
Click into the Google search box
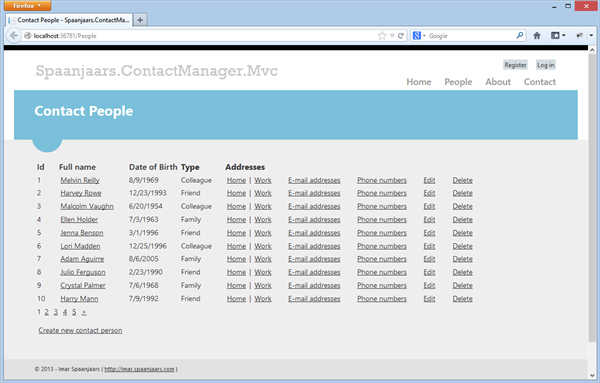tap(471, 36)
